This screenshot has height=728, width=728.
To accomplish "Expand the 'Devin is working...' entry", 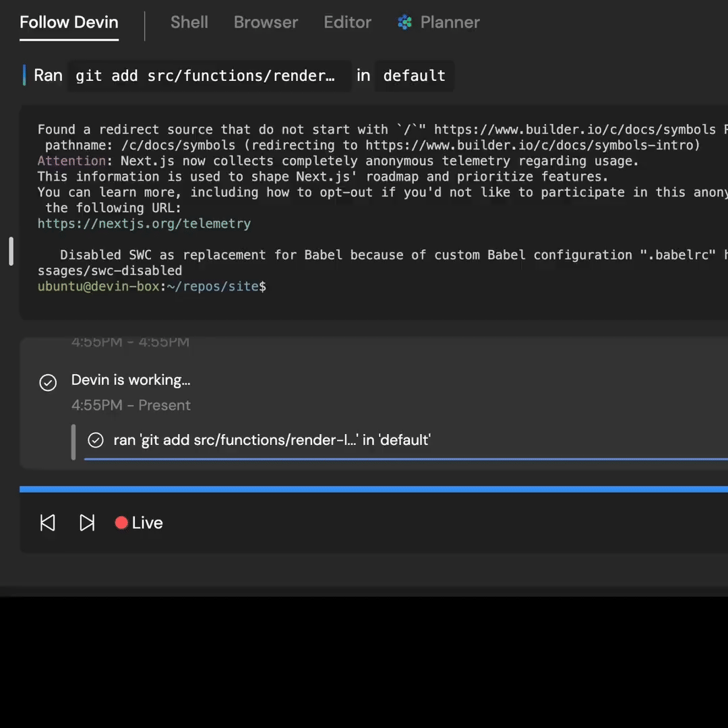I will [131, 380].
